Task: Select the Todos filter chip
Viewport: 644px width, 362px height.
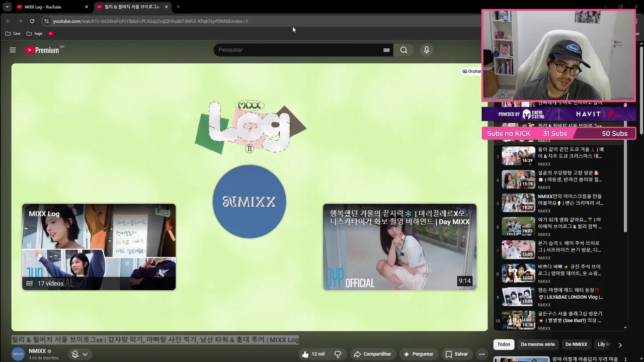Action: pos(504,344)
